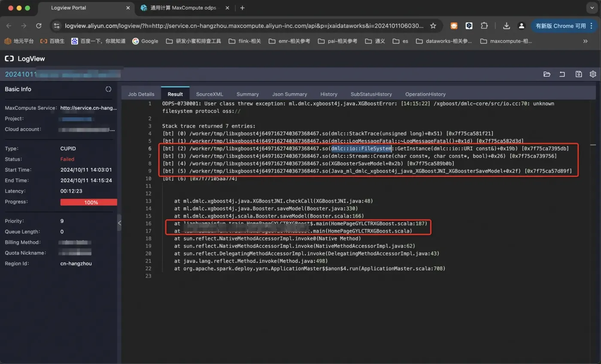The height and width of the screenshot is (364, 601).
Task: Click the highlighted dmlc::io::FileSystem text
Action: [361, 148]
